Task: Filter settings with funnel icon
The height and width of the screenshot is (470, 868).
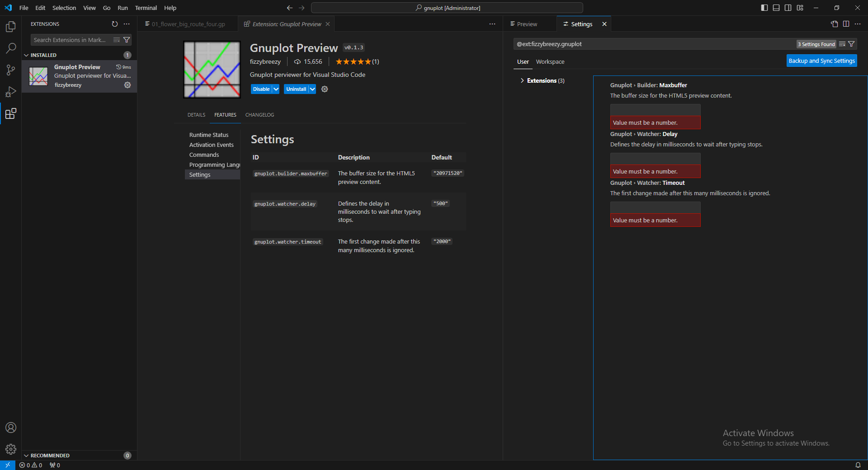Action: point(852,44)
